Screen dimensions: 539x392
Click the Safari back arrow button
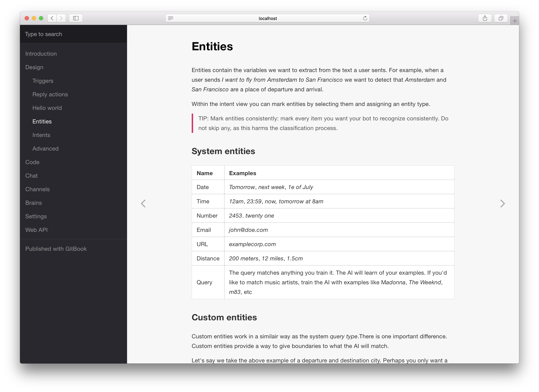tap(52, 18)
